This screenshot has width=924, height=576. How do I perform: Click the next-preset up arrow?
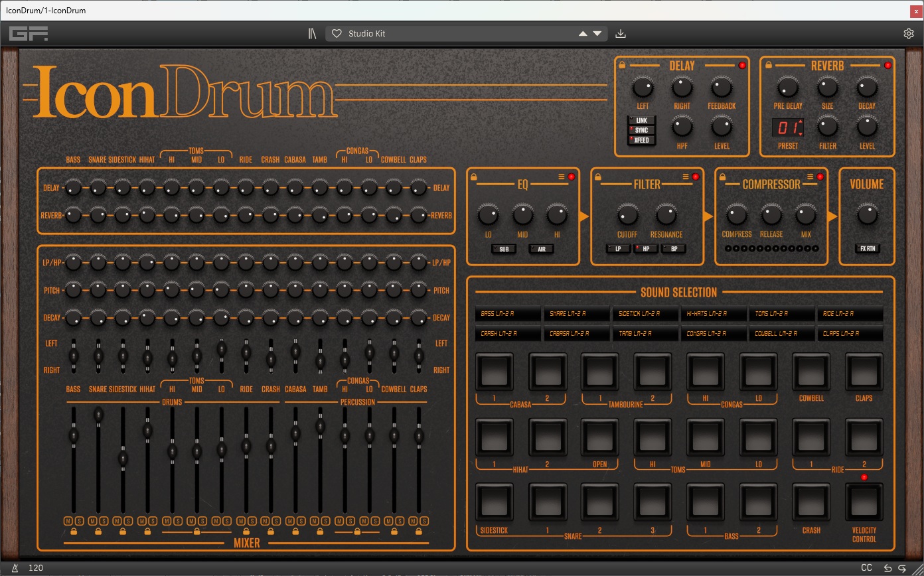(582, 33)
